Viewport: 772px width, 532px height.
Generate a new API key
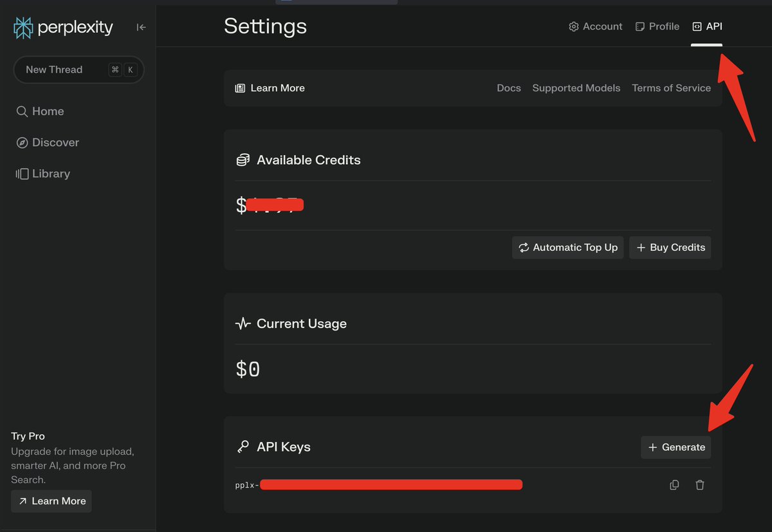point(676,447)
